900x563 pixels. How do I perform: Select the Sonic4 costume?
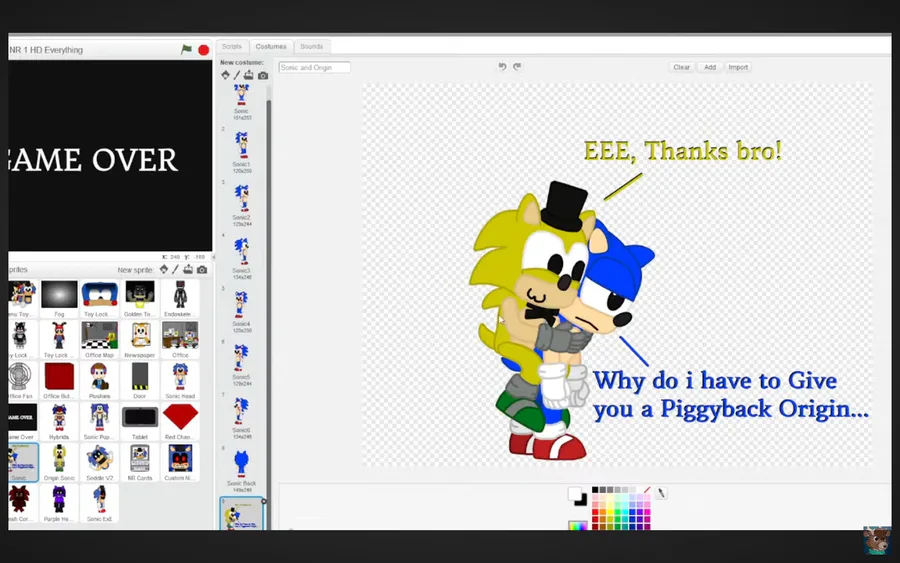point(242,312)
